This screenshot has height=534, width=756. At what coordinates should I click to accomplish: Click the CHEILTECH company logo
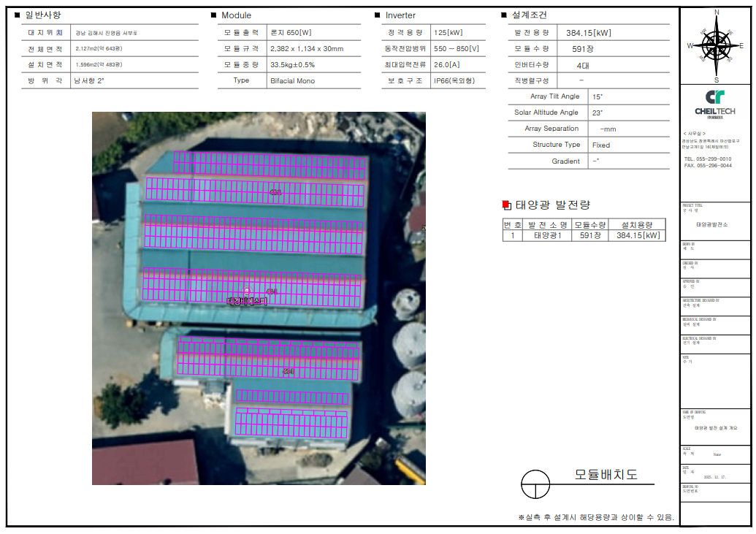pyautogui.click(x=715, y=102)
